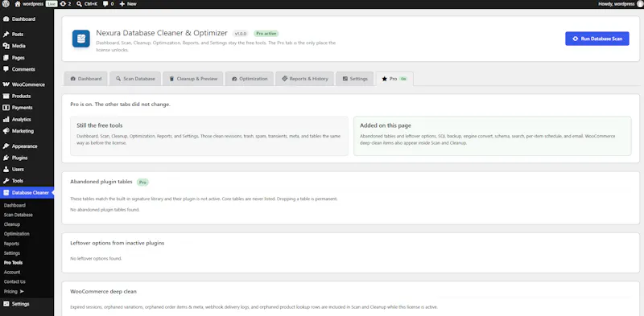
Task: Click the Nexura plugin logo icon
Action: point(81,39)
